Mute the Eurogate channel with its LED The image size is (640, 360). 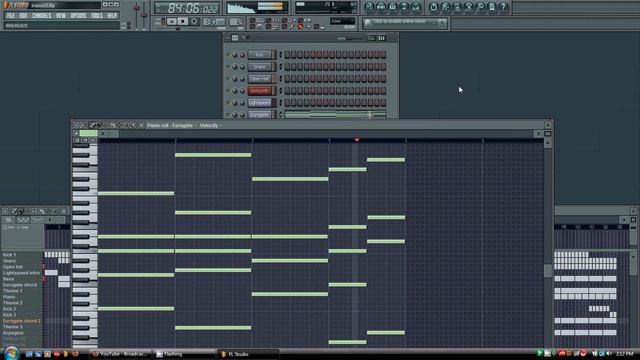coord(228,115)
